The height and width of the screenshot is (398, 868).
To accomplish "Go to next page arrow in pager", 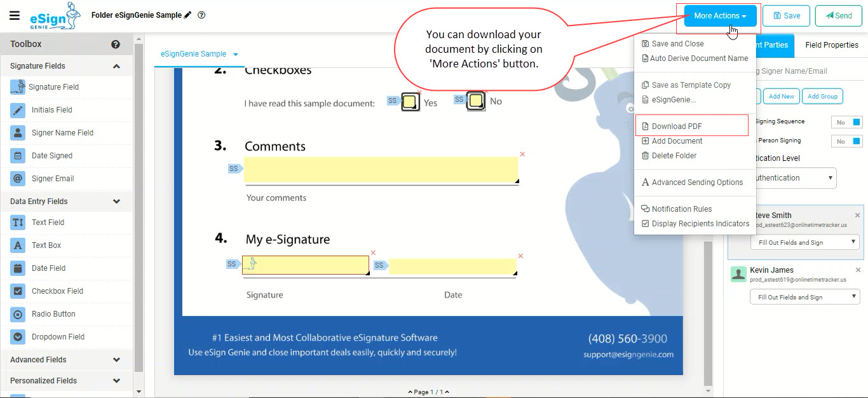I will click(x=447, y=392).
